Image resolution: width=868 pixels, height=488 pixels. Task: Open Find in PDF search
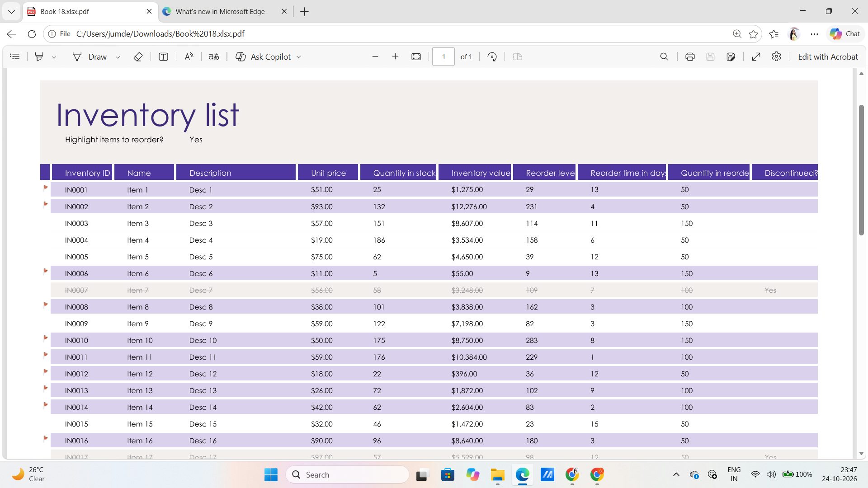664,56
